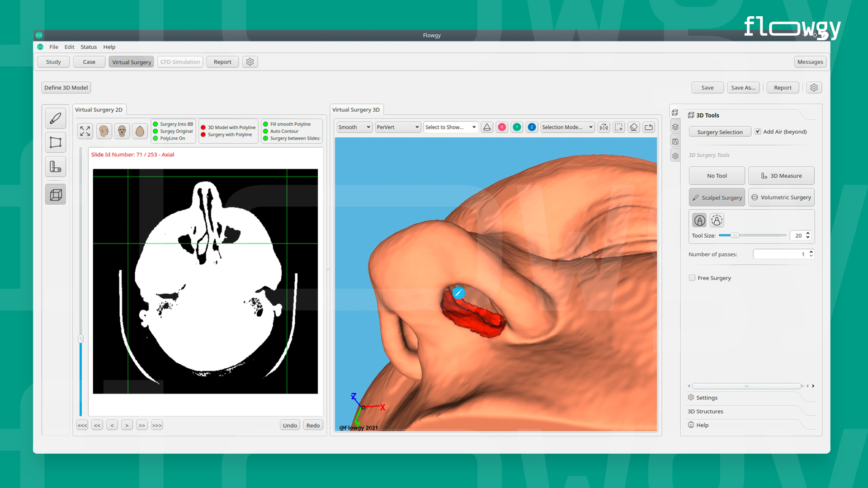Click the expand-to-fullscreen icon above the axial slice
Screen dimensions: 868x488
click(x=85, y=131)
